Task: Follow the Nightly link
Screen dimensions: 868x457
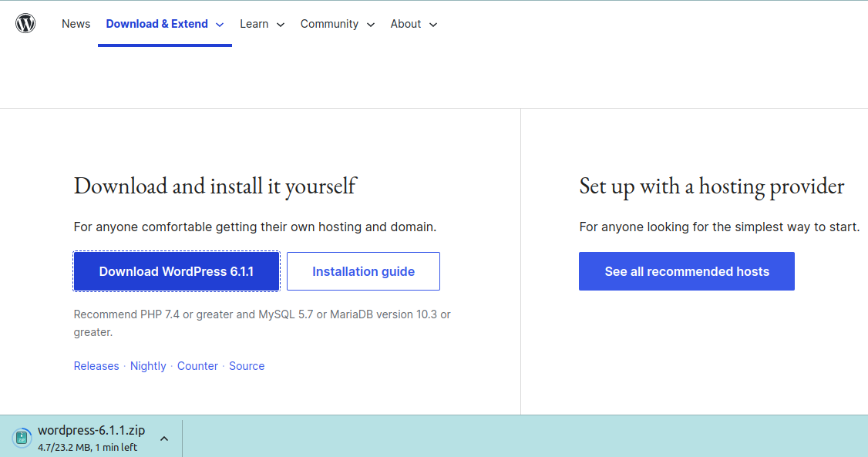Action: coord(148,366)
